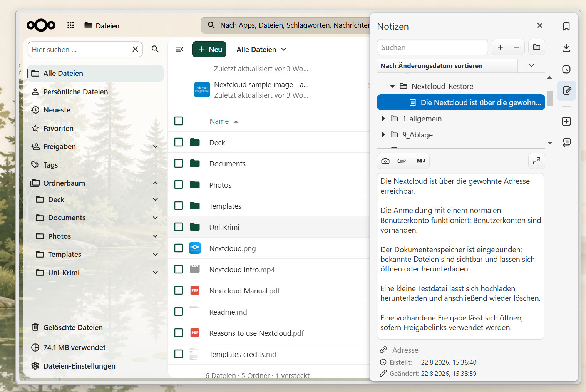
Task: Expand the 9_Ablage notes folder
Action: (x=383, y=135)
